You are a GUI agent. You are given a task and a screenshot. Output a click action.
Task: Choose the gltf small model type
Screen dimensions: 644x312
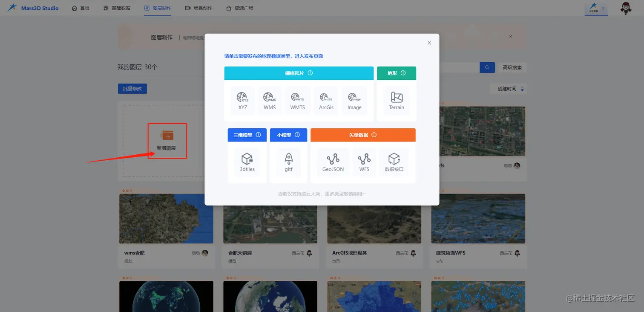point(289,162)
